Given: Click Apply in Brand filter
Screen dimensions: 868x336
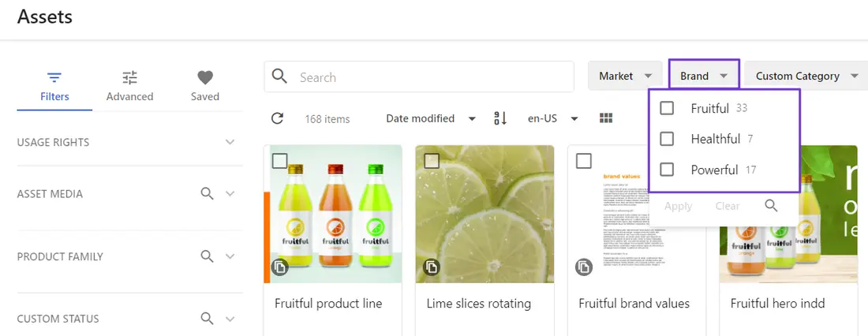Looking at the screenshot, I should click(x=678, y=206).
